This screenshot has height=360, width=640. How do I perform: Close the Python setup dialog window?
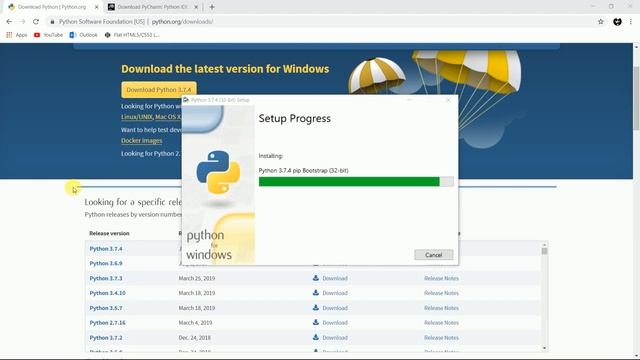coord(448,100)
